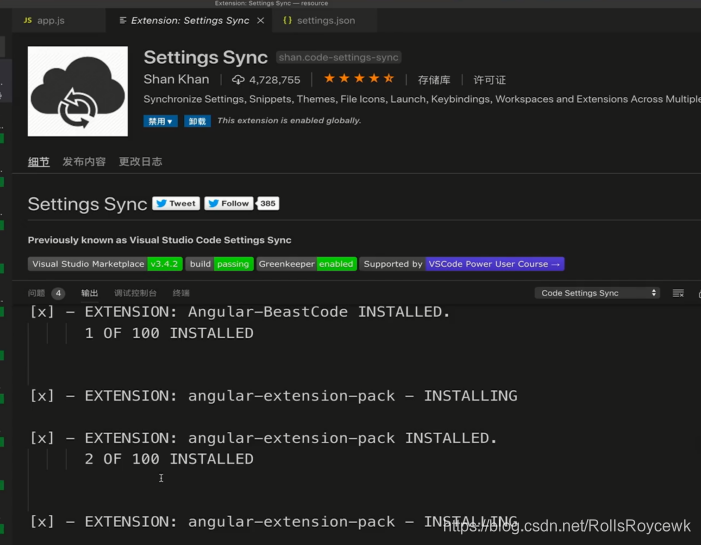
Task: Click the download cloud icon beside 4,728,755
Action: click(238, 80)
